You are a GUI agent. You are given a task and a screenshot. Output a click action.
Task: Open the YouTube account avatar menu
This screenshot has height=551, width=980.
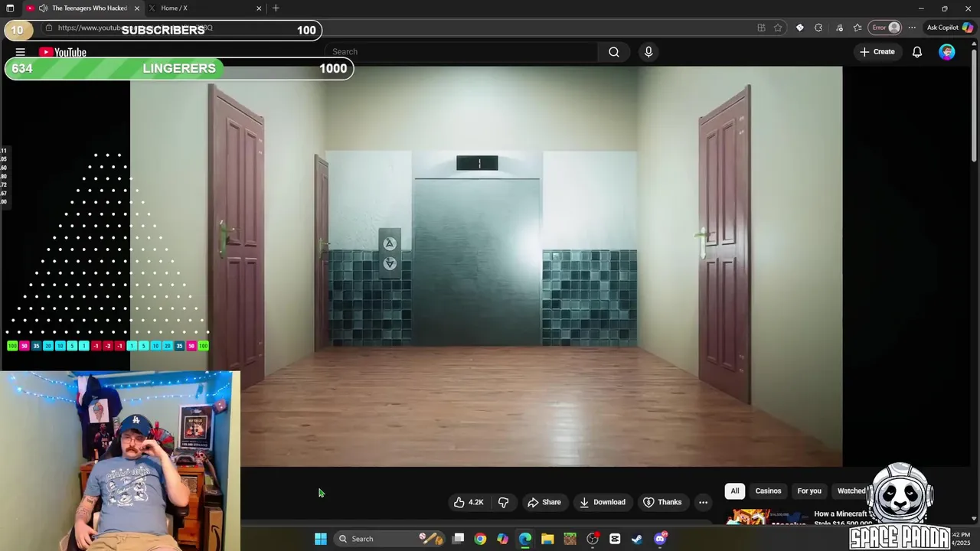click(947, 52)
